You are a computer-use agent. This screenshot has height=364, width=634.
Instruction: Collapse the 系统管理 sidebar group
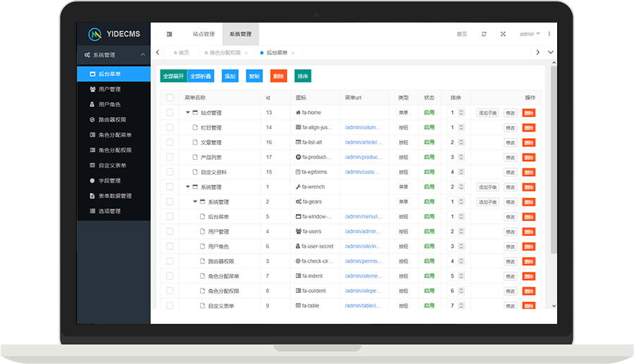pyautogui.click(x=142, y=55)
